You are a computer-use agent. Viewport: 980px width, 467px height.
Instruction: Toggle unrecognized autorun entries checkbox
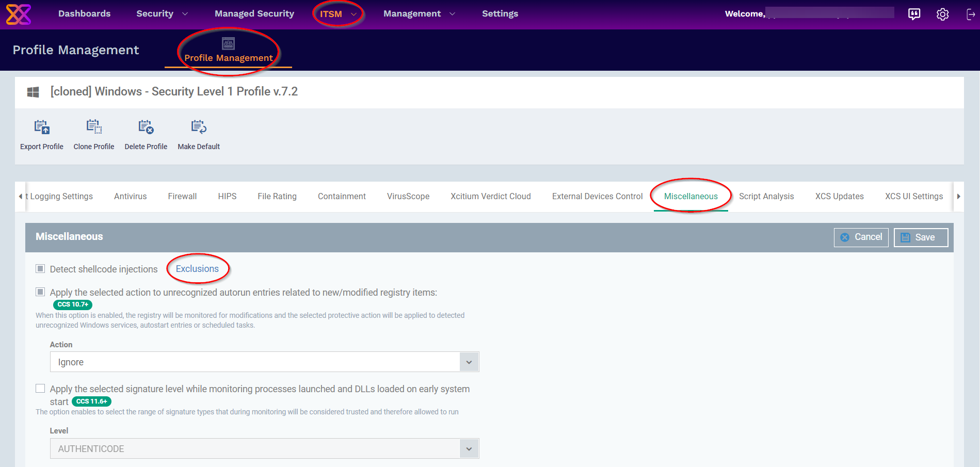pos(40,292)
